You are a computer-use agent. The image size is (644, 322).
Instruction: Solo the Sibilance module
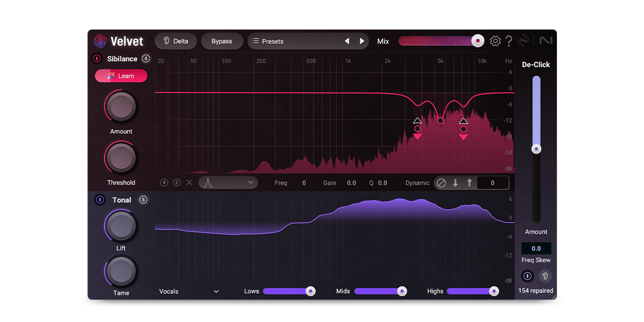(x=146, y=59)
